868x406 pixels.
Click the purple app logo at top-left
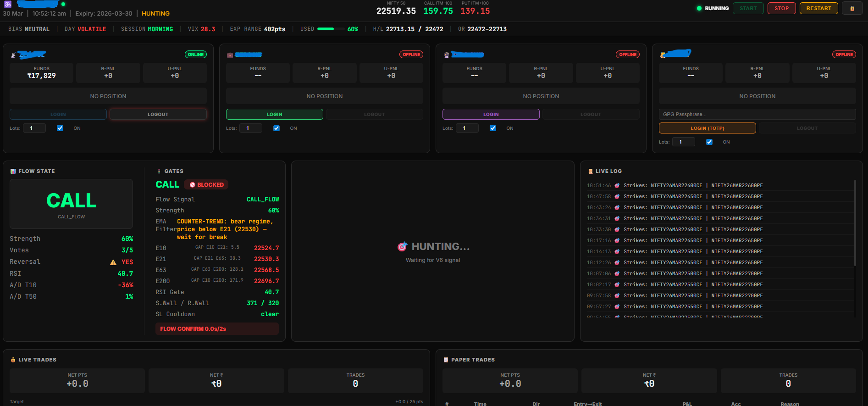(8, 4)
